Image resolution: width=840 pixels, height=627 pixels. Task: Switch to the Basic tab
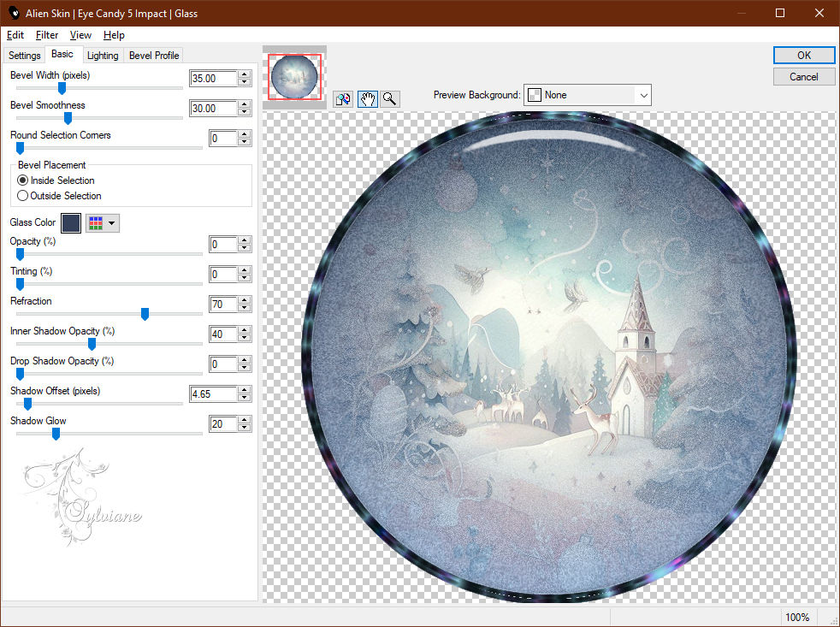pyautogui.click(x=62, y=54)
